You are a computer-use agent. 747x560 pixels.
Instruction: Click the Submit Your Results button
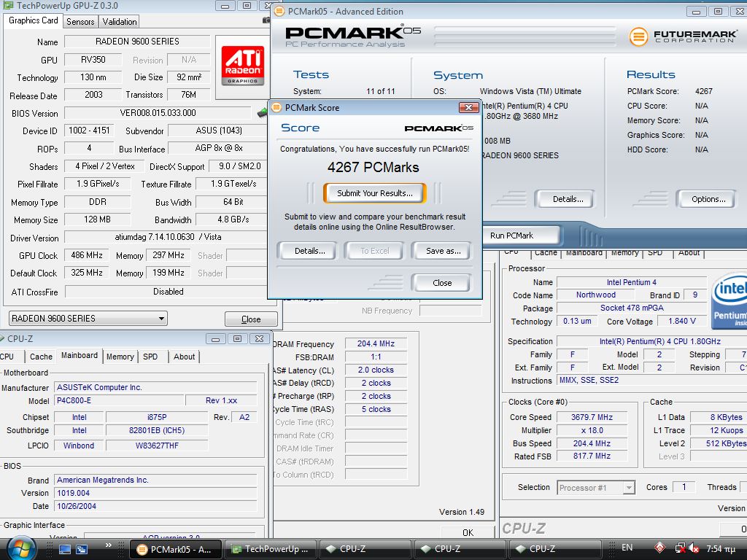(x=374, y=192)
